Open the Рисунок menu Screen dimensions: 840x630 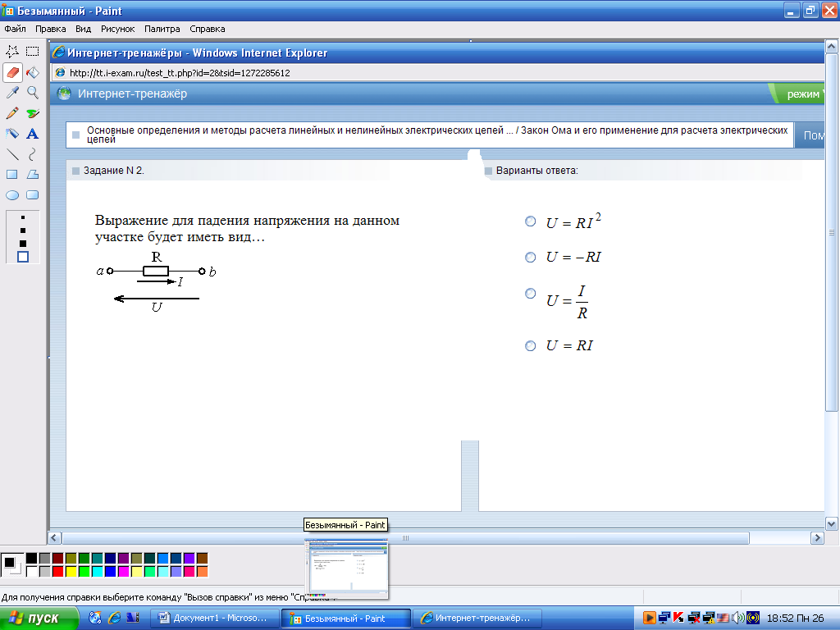tap(118, 29)
